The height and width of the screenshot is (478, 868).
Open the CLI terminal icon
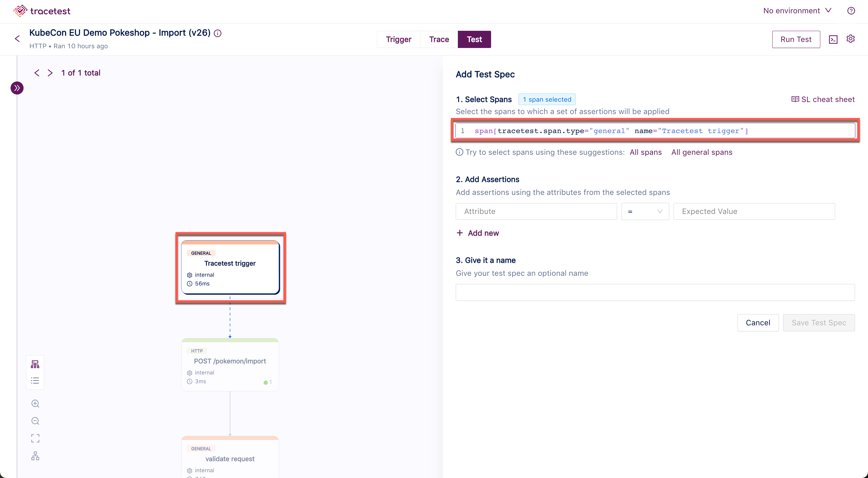(x=833, y=40)
